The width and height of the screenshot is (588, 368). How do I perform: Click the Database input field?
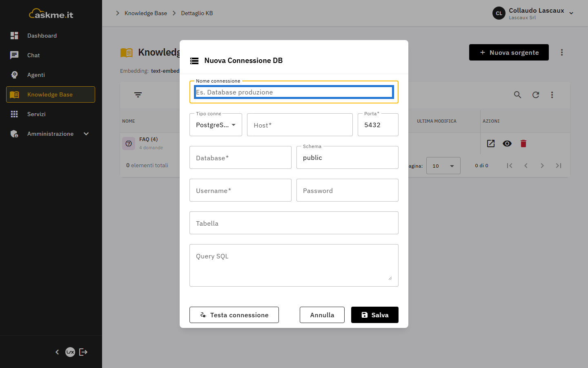pos(241,157)
